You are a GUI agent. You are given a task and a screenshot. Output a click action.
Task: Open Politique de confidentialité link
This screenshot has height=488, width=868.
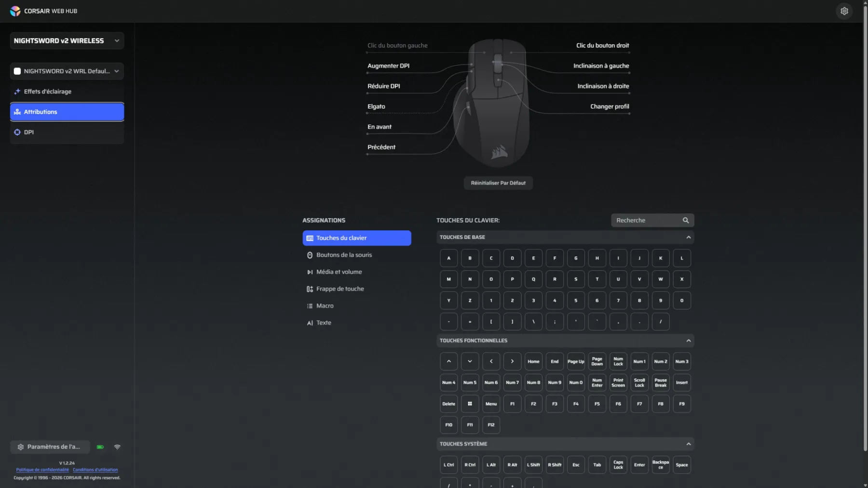[42, 470]
